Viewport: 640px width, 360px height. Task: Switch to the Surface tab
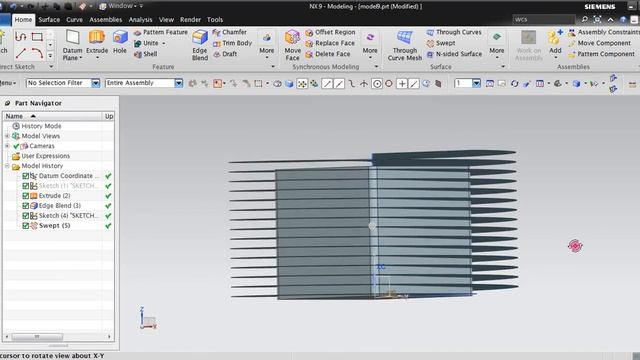[x=49, y=20]
